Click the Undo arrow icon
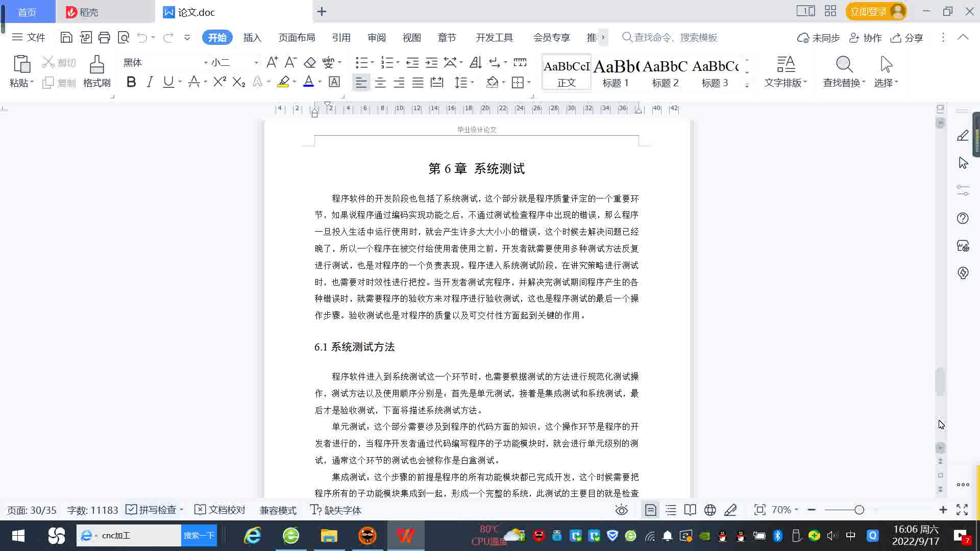Image resolution: width=980 pixels, height=551 pixels. click(142, 37)
